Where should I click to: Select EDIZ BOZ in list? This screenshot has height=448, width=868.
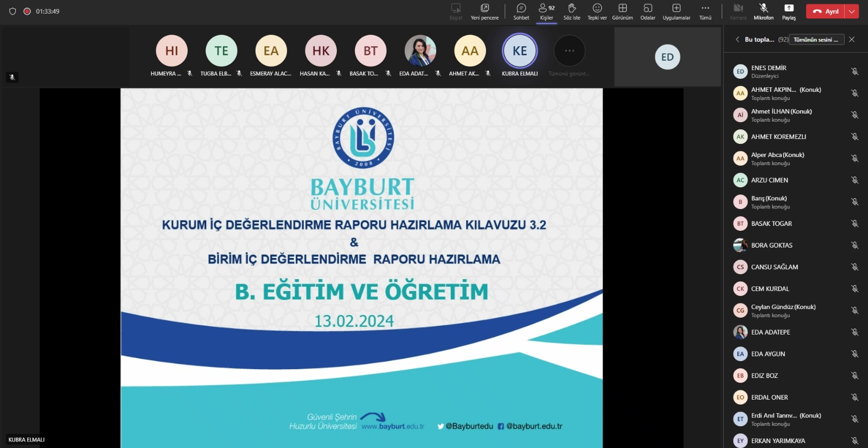coord(796,376)
